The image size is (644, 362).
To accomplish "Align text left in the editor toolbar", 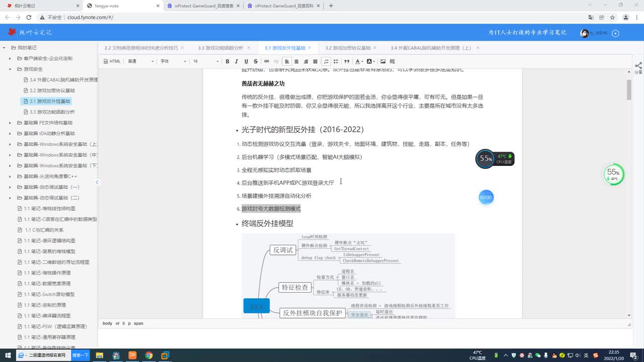I will coord(287,61).
